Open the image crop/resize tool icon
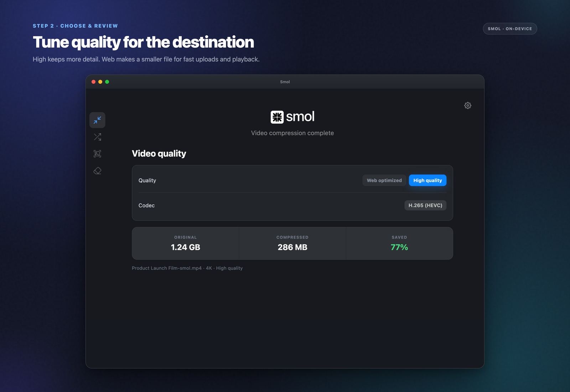Image resolution: width=570 pixels, height=392 pixels. (97, 154)
